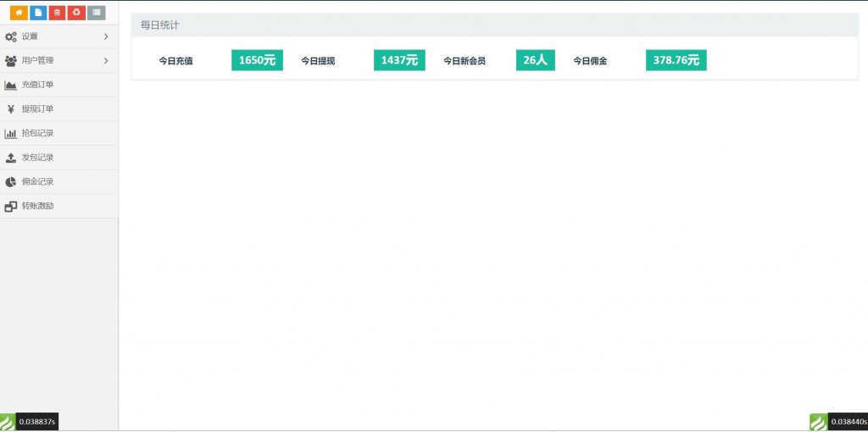
Task: Click the 1437元 withdrawal value badge
Action: [399, 60]
